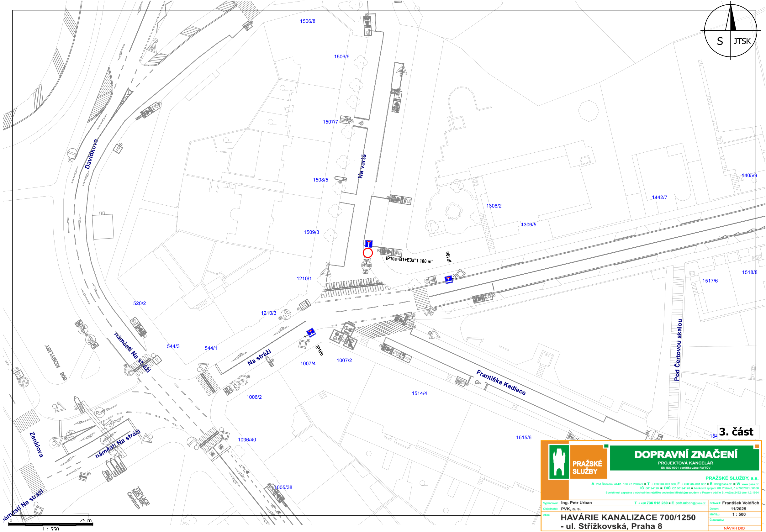Select parcel number 520/2
766x532 pixels.
coord(140,304)
